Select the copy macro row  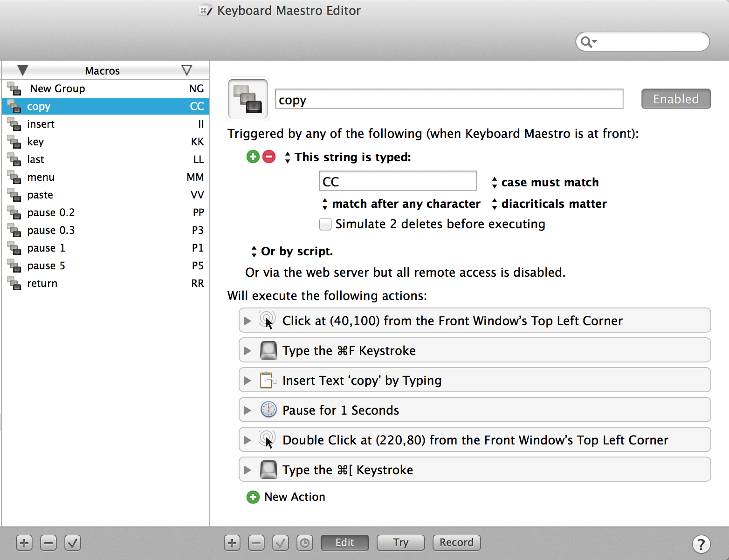pyautogui.click(x=105, y=106)
